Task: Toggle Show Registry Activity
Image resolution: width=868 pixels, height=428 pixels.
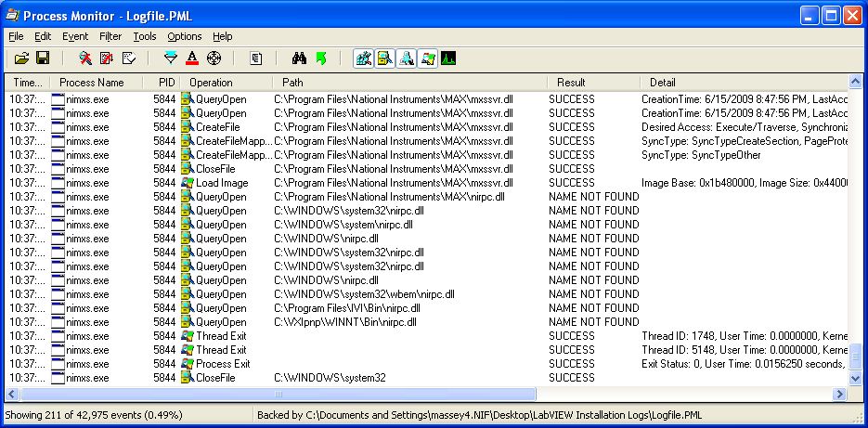Action: point(364,58)
